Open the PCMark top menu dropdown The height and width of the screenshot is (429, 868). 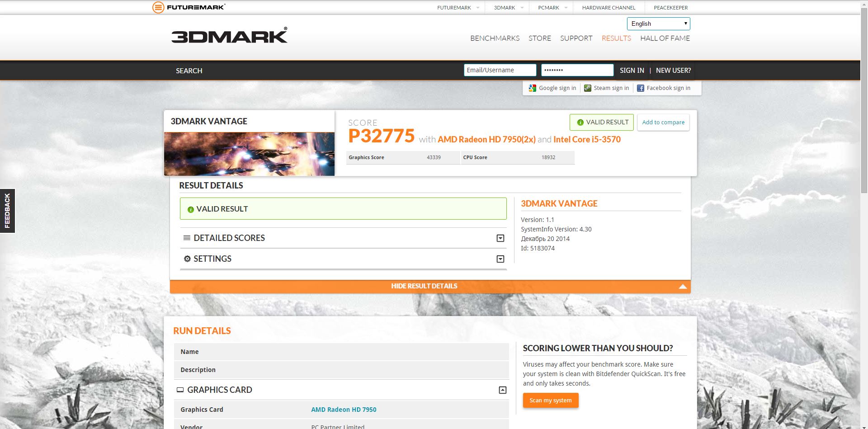[566, 8]
